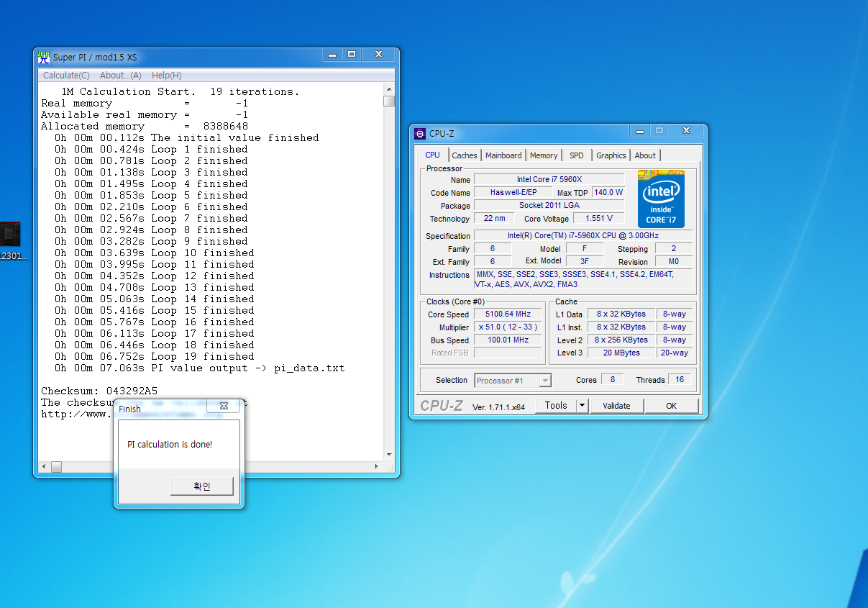This screenshot has height=608, width=868.
Task: Click the Super PI horizontal scrollbar left arrow
Action: point(43,466)
